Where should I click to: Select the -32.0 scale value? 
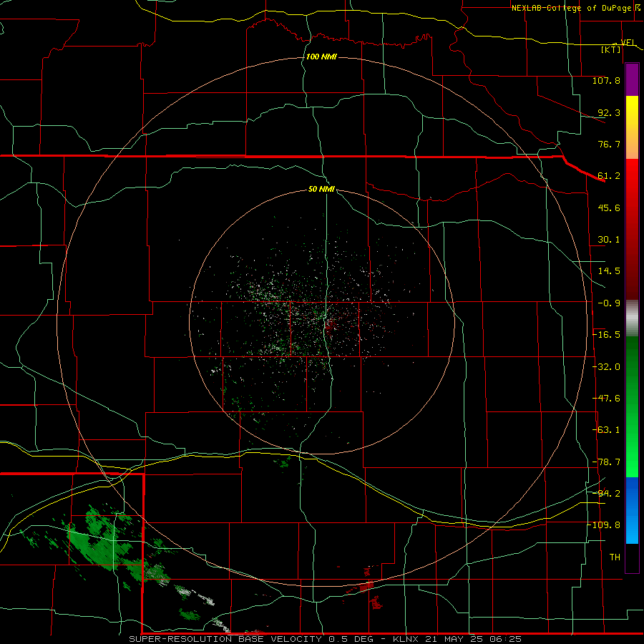[606, 367]
